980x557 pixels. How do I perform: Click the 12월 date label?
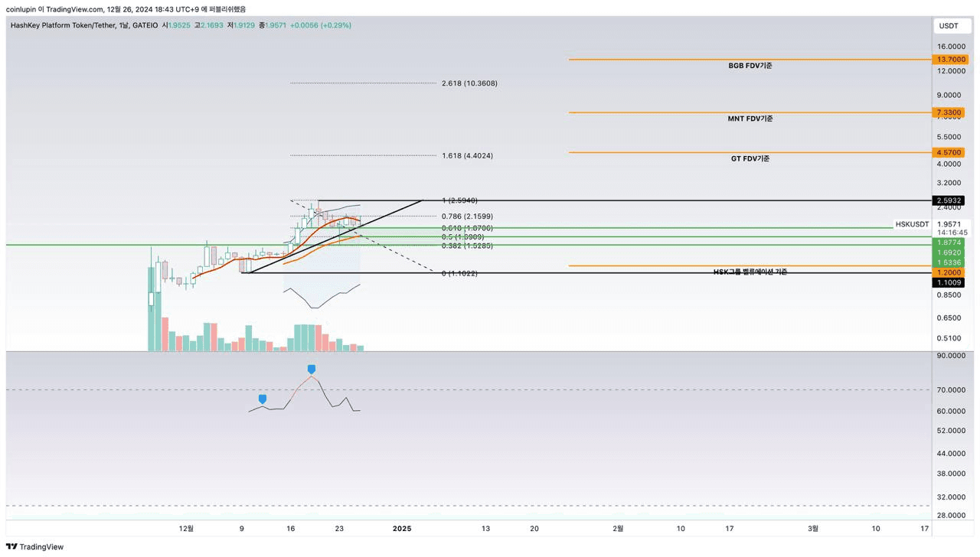(186, 528)
